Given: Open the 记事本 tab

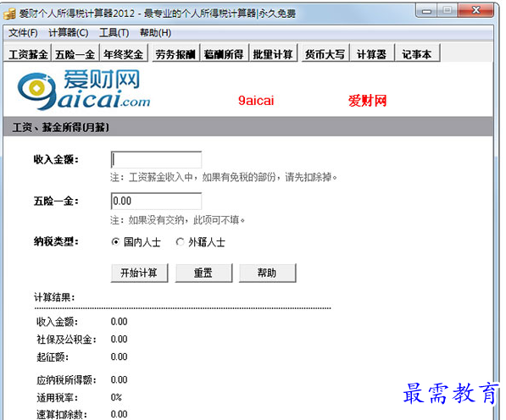Looking at the screenshot, I should [x=417, y=54].
